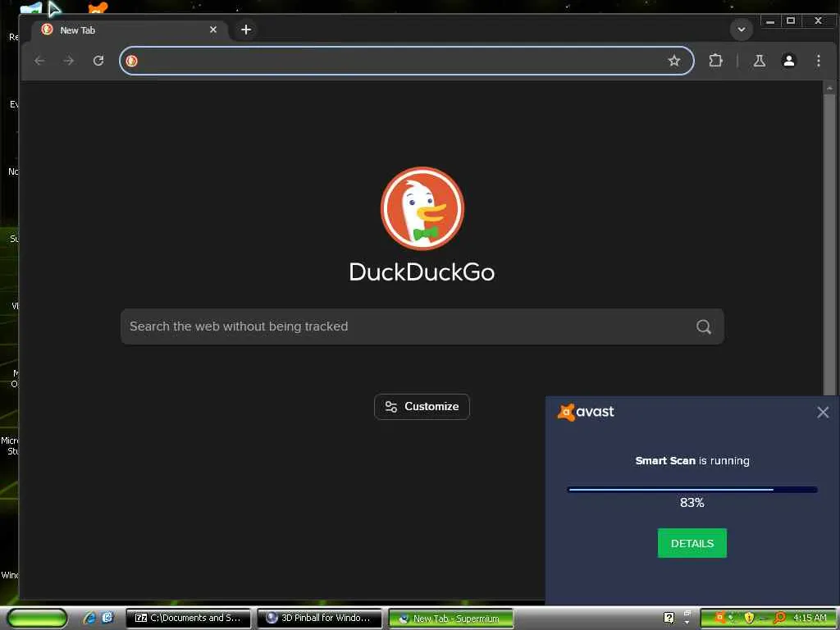Open Smart Scan DETAILS
The width and height of the screenshot is (840, 630).
tap(692, 543)
